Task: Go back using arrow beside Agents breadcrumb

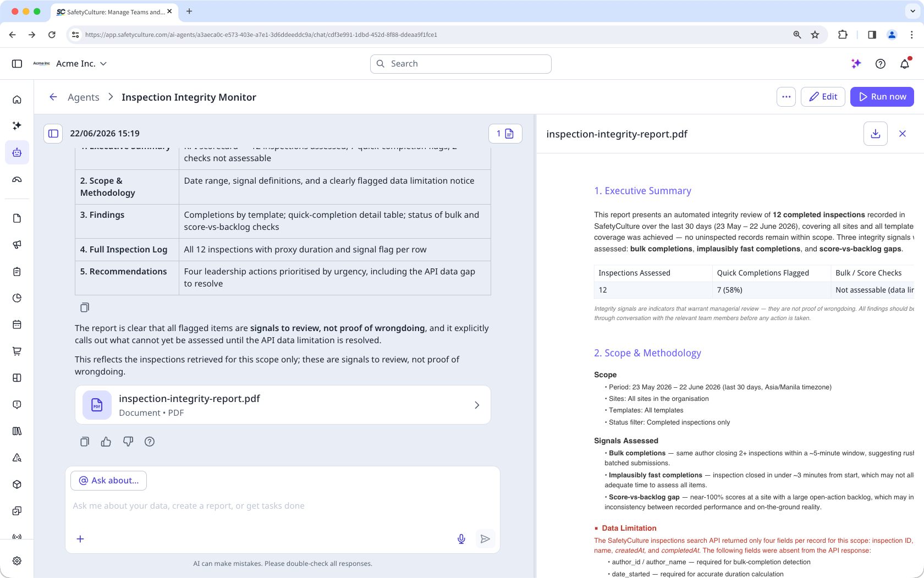Action: click(x=53, y=97)
